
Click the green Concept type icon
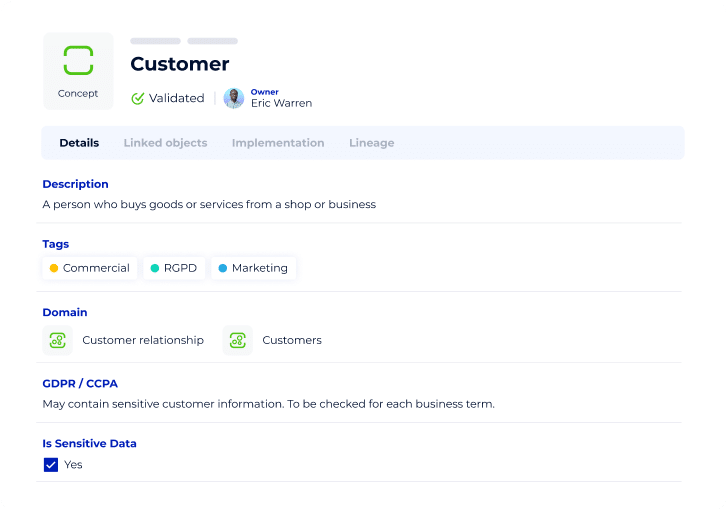click(78, 60)
